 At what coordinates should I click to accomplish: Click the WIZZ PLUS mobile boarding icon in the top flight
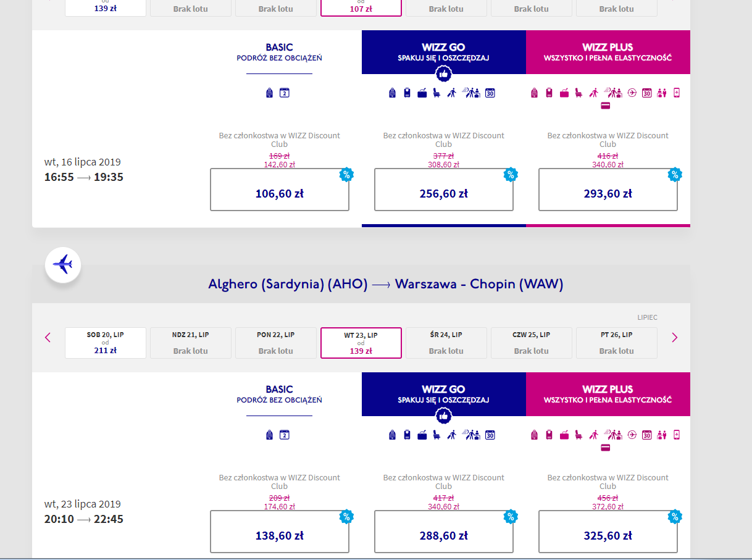(x=677, y=93)
